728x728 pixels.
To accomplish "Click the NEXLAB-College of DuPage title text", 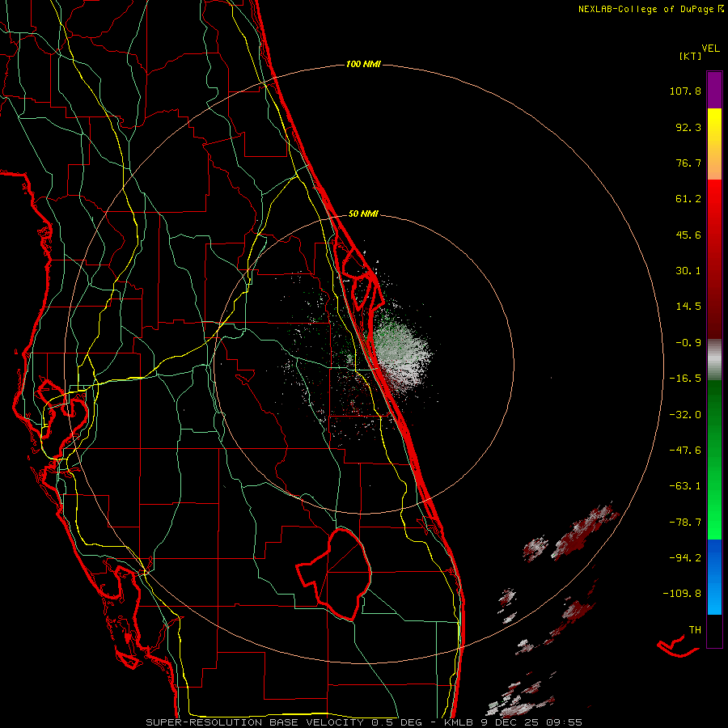I will 645,9.
